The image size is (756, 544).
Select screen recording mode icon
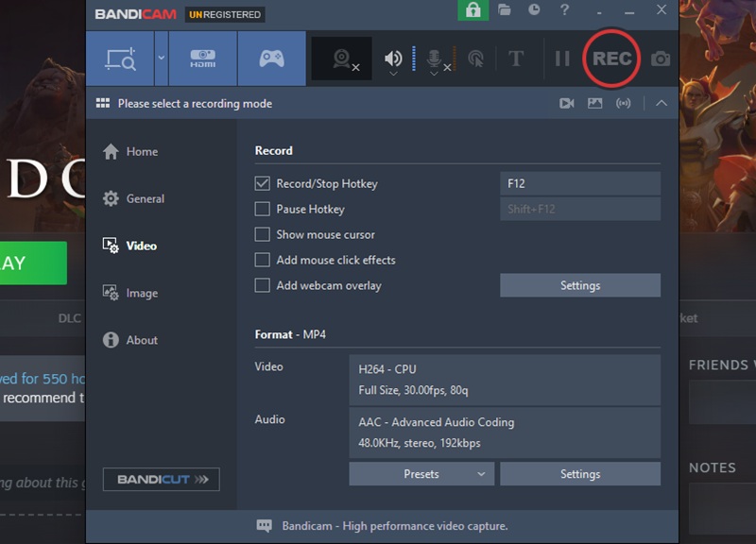click(121, 59)
